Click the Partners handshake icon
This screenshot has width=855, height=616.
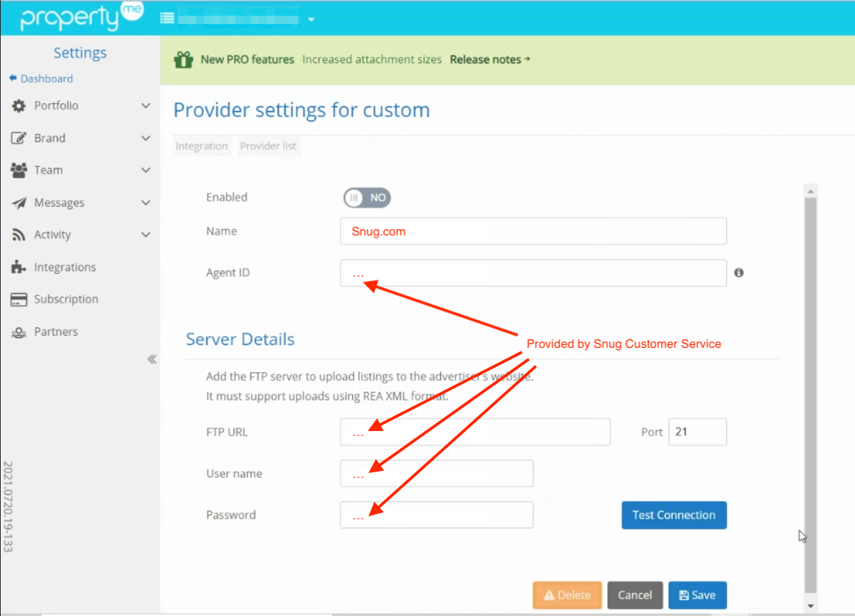point(18,332)
